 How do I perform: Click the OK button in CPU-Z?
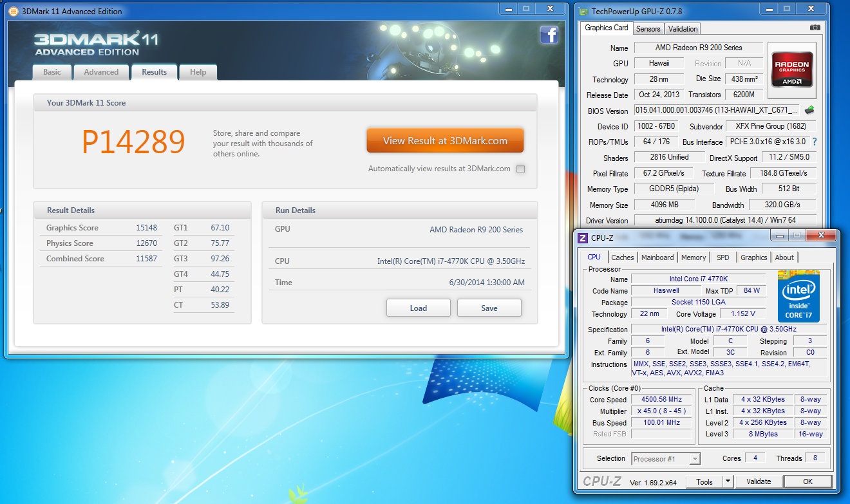tap(807, 481)
